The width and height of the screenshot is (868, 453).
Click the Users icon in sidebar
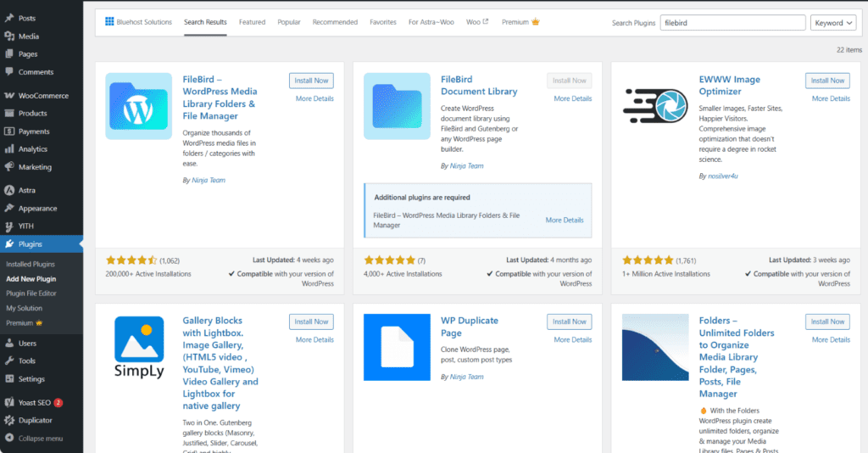9,343
